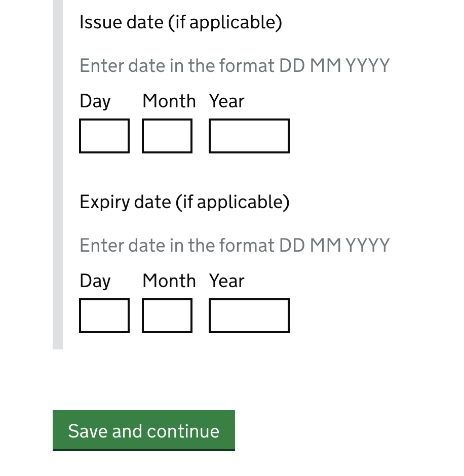Image resolution: width=464 pixels, height=476 pixels.
Task: Click the Month label under Issue date
Action: click(x=169, y=101)
